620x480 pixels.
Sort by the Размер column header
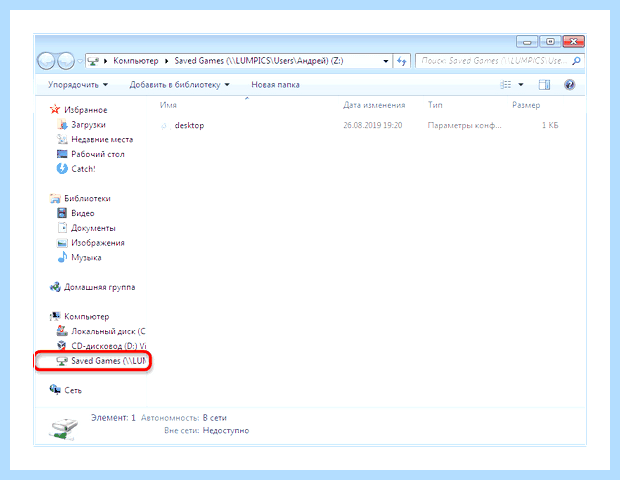click(x=526, y=105)
